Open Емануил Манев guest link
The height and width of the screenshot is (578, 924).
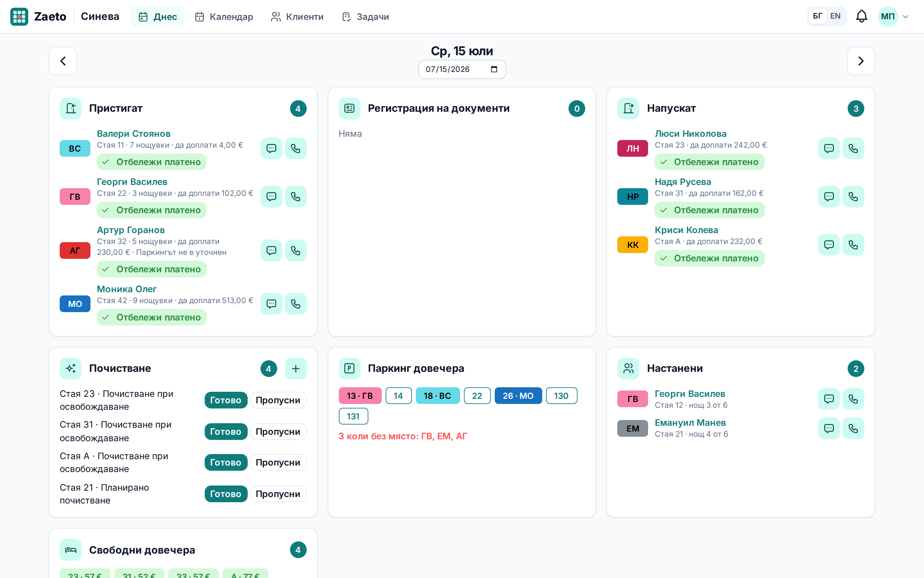point(690,423)
